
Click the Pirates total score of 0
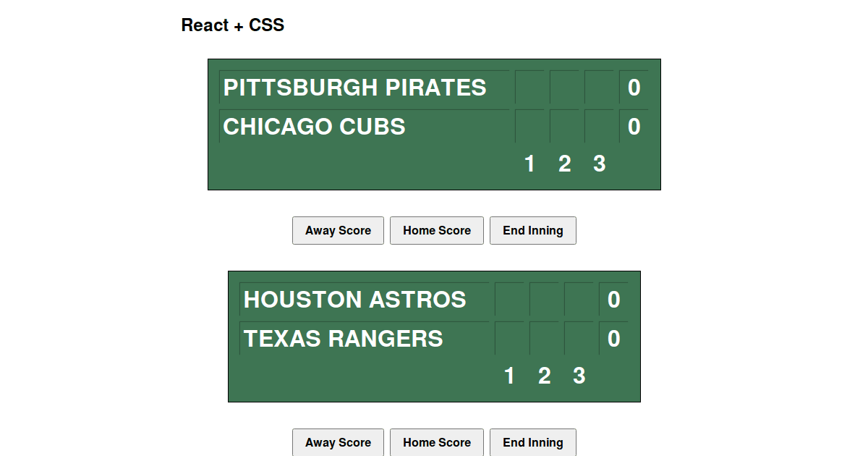point(634,88)
